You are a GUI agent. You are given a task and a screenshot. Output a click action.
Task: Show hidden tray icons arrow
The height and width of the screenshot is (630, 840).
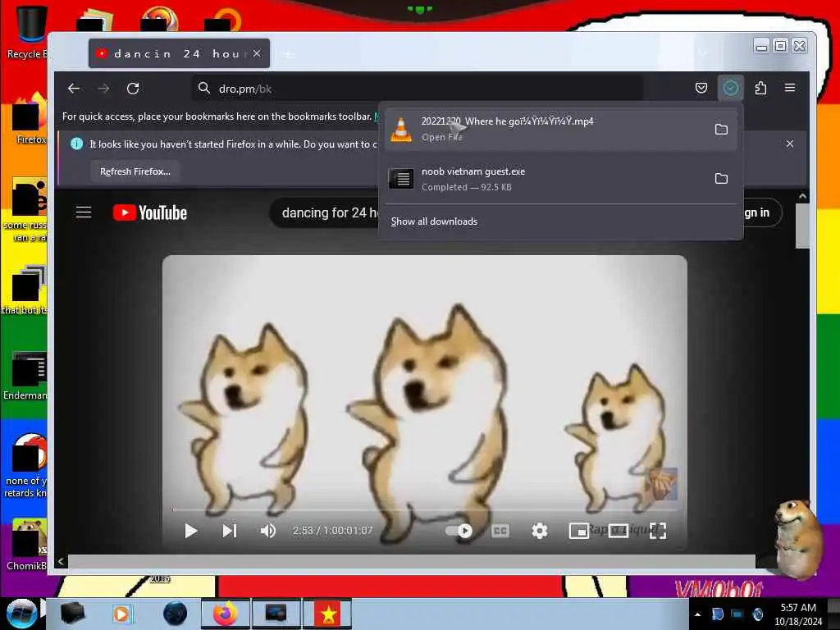(697, 614)
